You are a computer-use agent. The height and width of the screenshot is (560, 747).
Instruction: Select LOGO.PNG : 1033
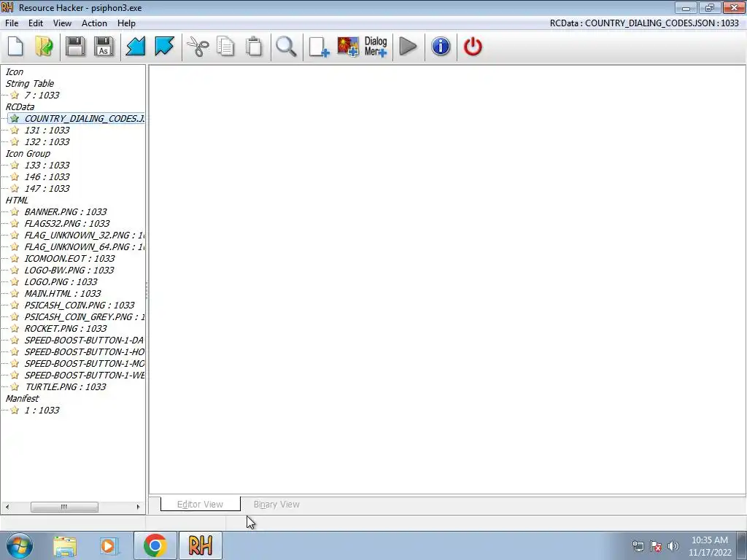[x=61, y=282]
